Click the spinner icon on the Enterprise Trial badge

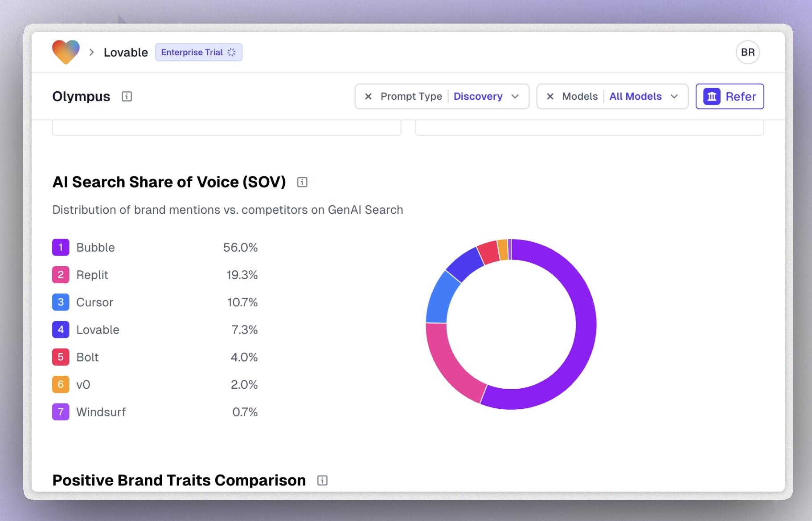pos(231,52)
